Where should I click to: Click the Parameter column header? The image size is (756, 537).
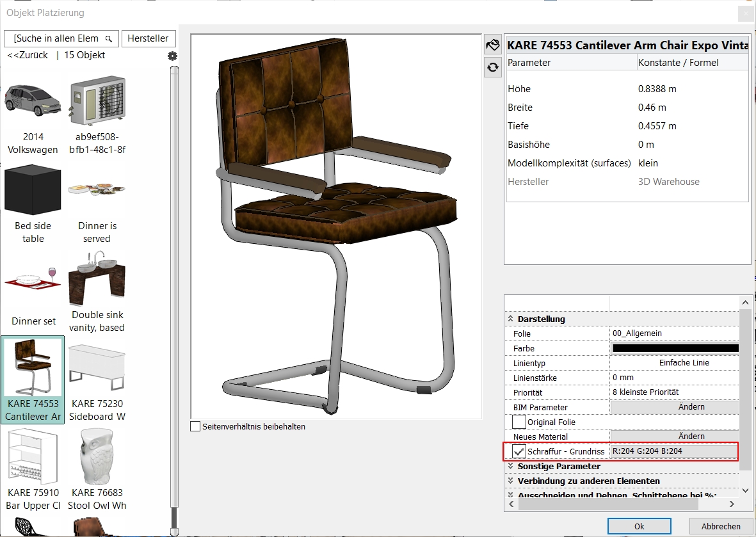coord(572,63)
